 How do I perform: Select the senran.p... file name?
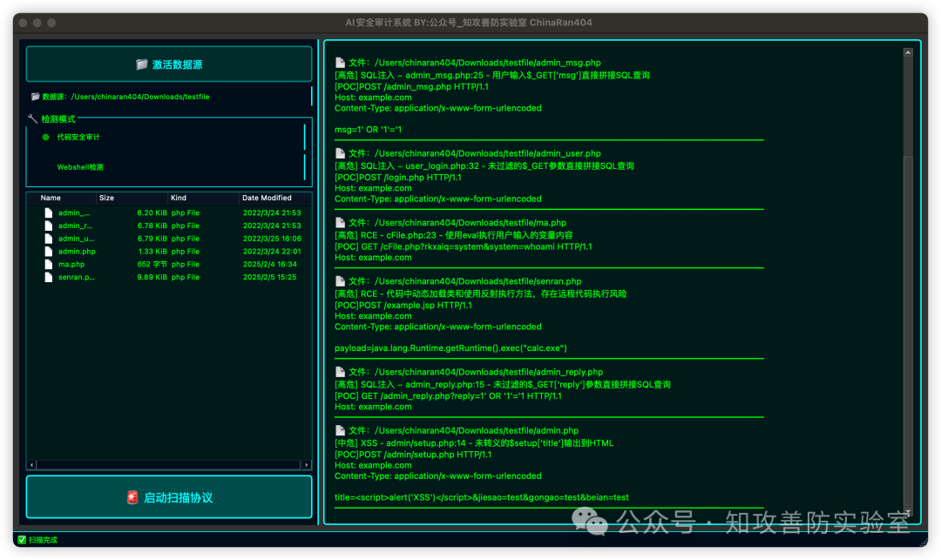point(76,277)
